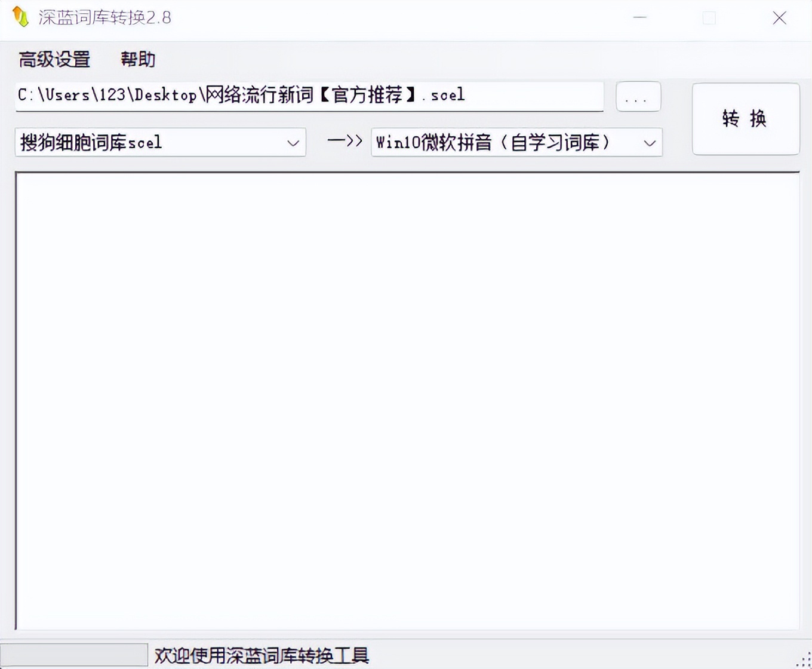Click the empty conversion output area
This screenshot has height=669, width=812.
(x=406, y=400)
